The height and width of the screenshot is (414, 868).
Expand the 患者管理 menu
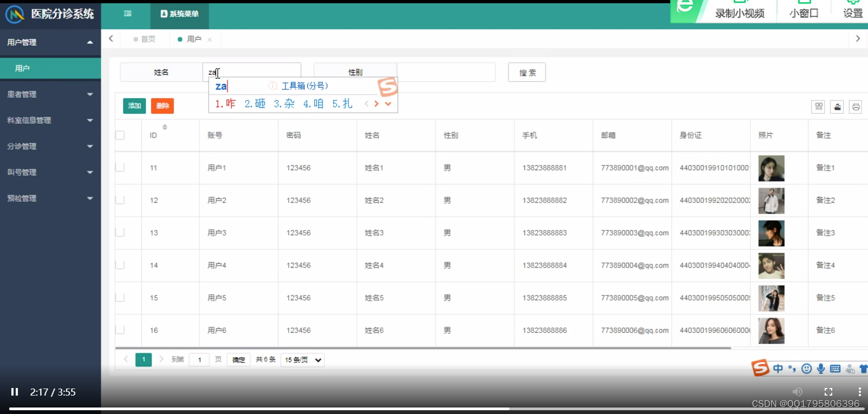(50, 94)
